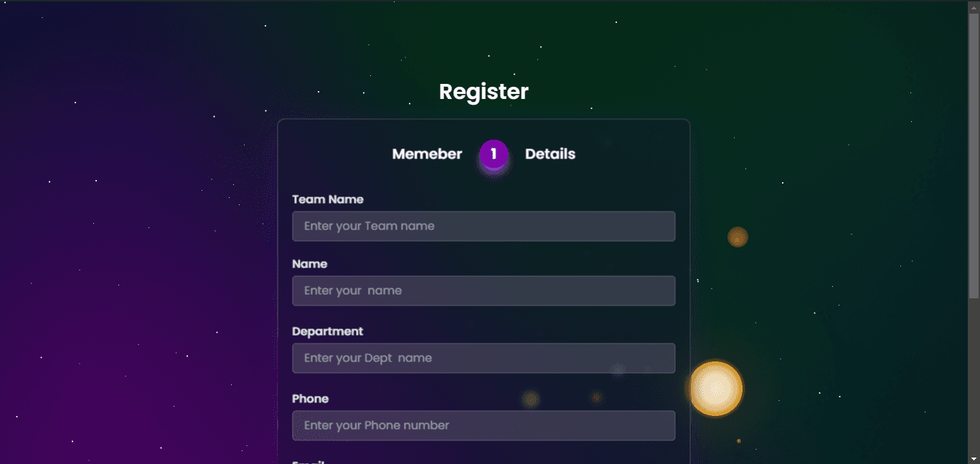Click the scrollbar down arrow
The width and height of the screenshot is (980, 464).
[x=974, y=458]
